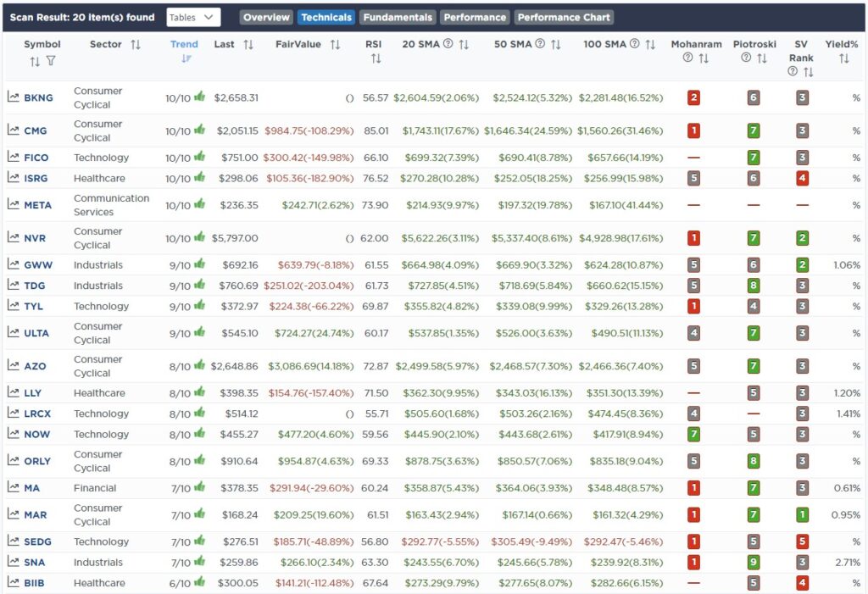Select the META fair value $242.71(2.62%)

pyautogui.click(x=318, y=205)
